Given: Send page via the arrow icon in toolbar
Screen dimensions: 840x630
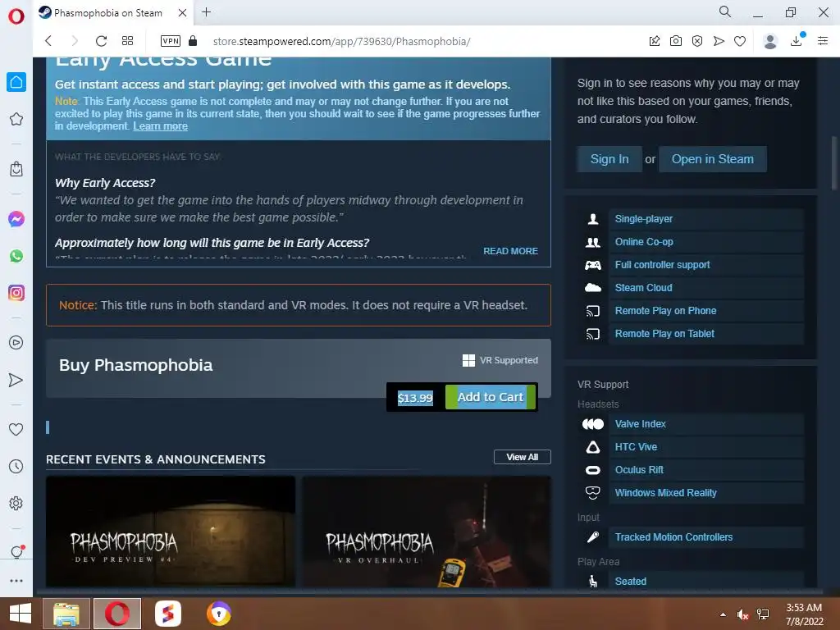Looking at the screenshot, I should coord(719,41).
